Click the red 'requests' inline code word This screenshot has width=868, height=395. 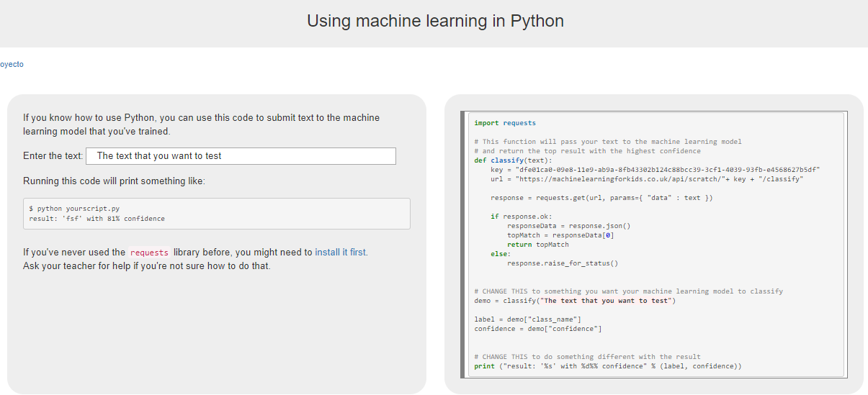(149, 253)
